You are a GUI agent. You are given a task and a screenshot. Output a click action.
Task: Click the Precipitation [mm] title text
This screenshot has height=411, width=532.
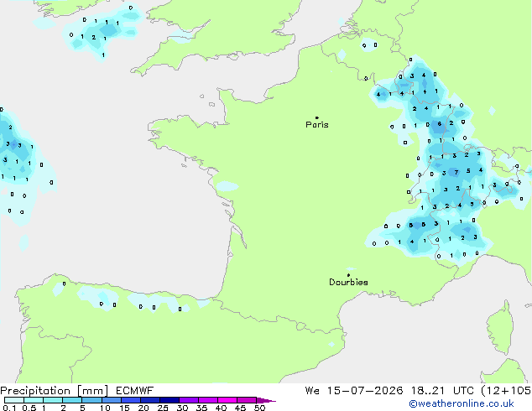(55, 391)
